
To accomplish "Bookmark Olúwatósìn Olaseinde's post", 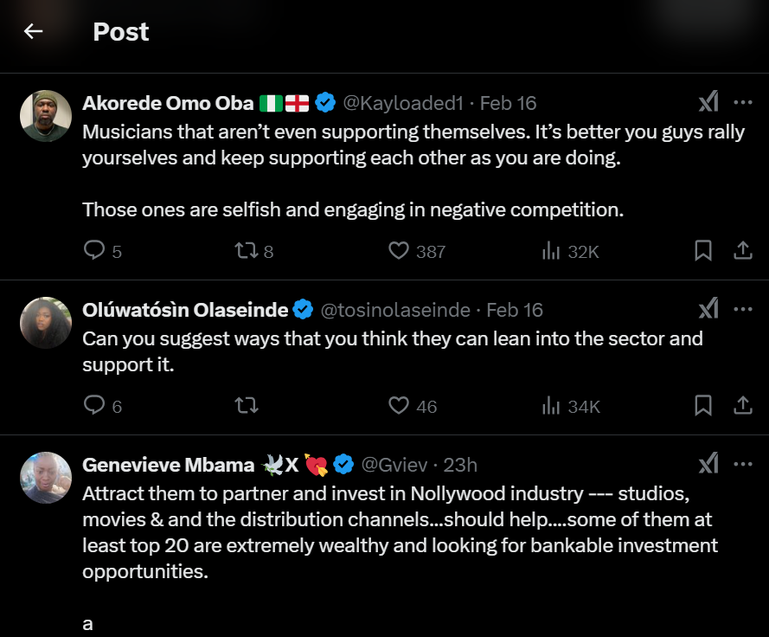I will click(x=703, y=405).
